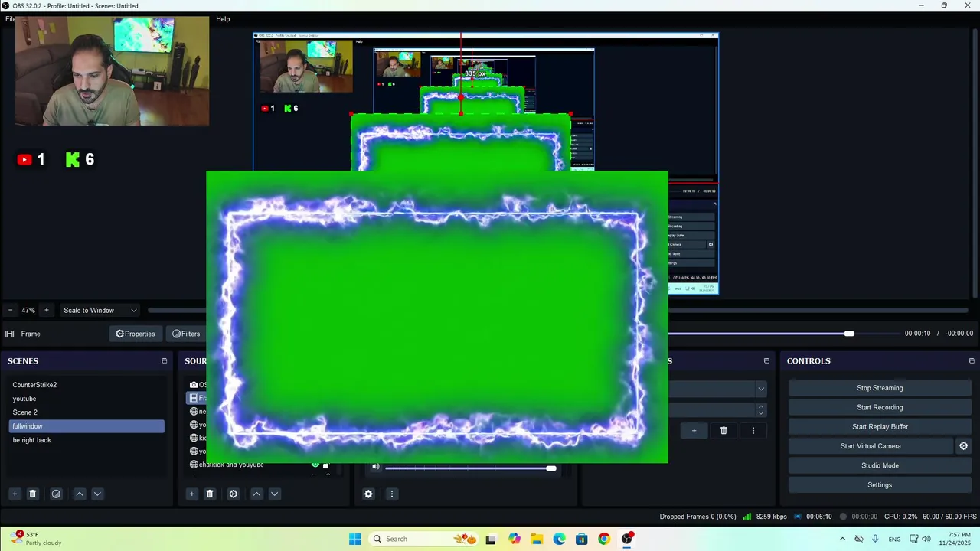Open Microsoft Edge from taskbar

coord(559,539)
